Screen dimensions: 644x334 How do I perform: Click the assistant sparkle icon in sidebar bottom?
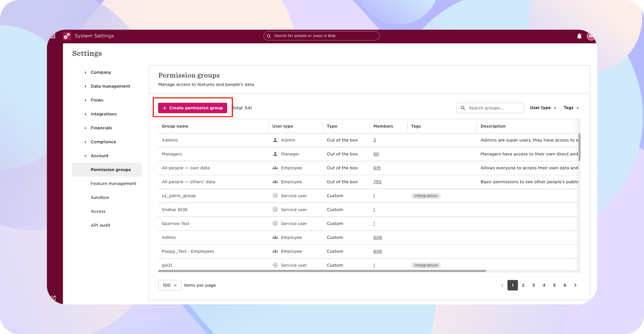coord(53,298)
